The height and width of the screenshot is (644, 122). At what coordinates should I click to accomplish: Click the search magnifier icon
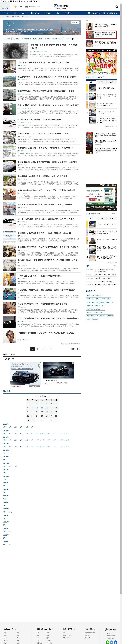pyautogui.click(x=117, y=7)
